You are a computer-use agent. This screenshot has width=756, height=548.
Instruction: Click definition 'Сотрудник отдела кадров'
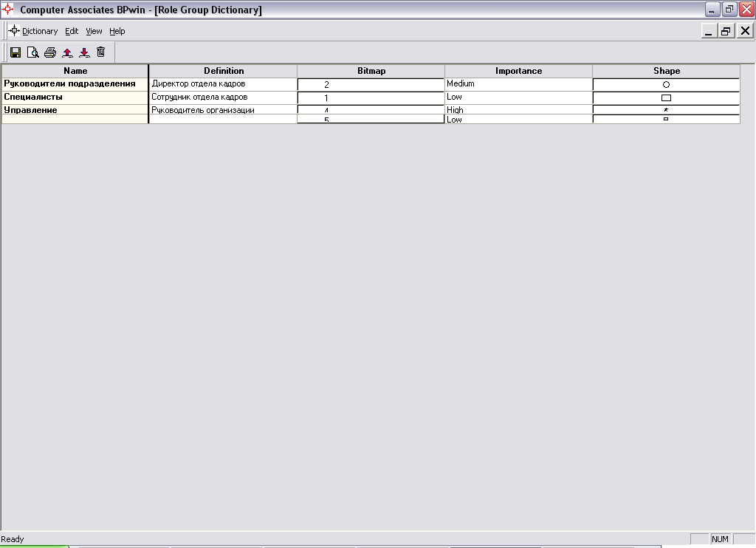pos(223,97)
